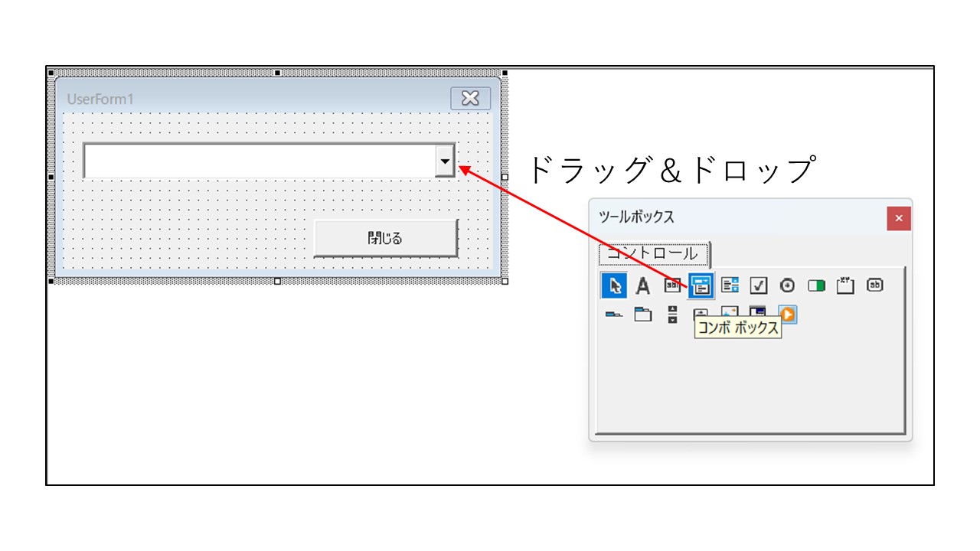This screenshot has height=551, width=980.
Task: Click the ツールボックス title text
Action: click(x=637, y=217)
